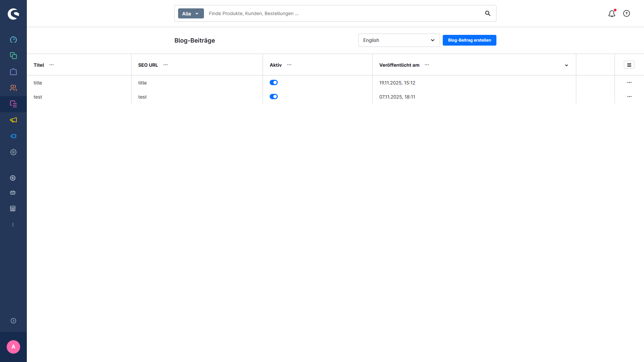Image resolution: width=644 pixels, height=362 pixels.
Task: Open the Orders shopping bag icon
Action: click(x=13, y=72)
